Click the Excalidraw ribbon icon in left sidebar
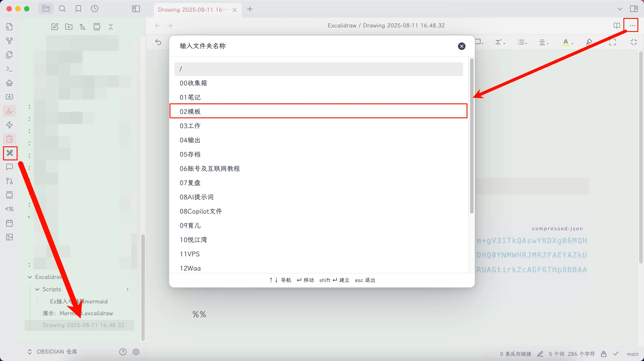The width and height of the screenshot is (644, 361). pyautogui.click(x=10, y=153)
